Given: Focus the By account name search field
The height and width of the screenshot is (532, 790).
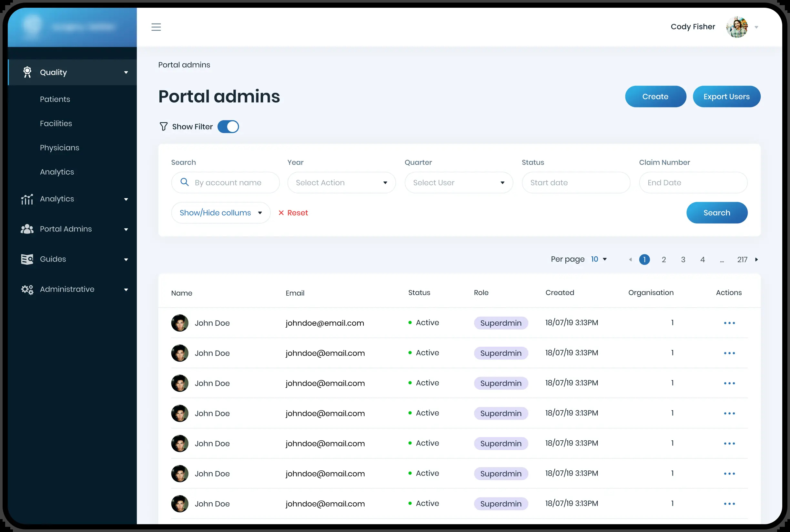Looking at the screenshot, I should (225, 182).
